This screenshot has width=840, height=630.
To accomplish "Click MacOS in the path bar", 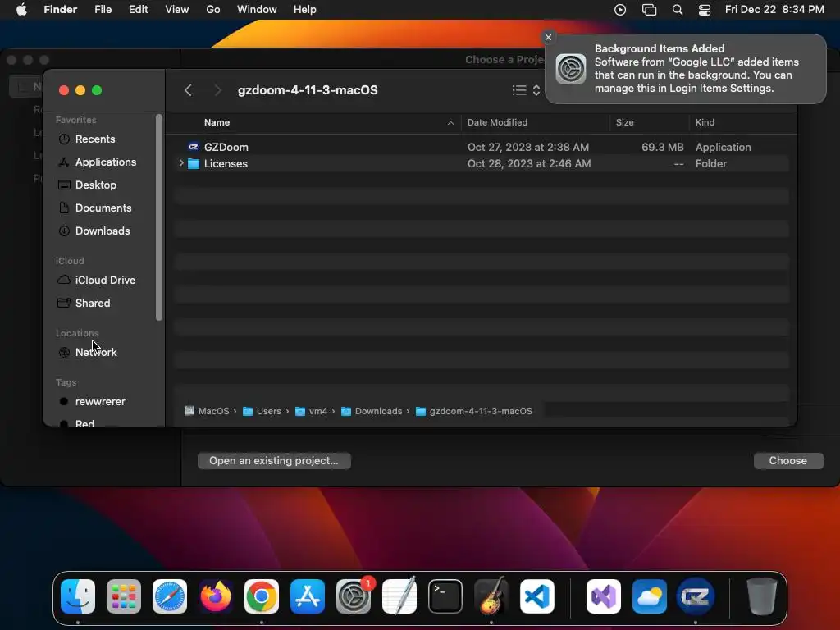I will [208, 411].
